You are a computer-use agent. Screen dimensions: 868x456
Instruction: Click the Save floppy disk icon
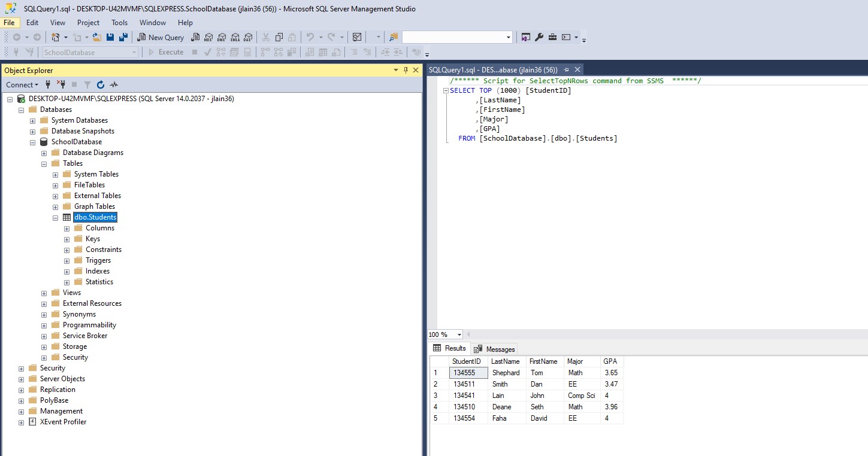[110, 37]
